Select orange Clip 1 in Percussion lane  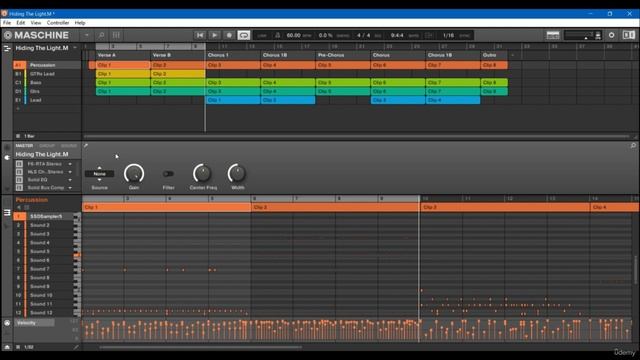click(x=123, y=65)
